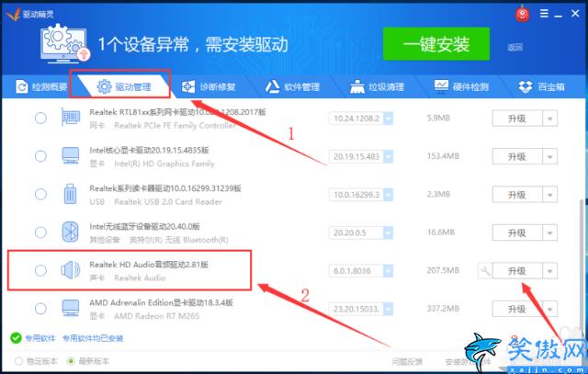Open version dropdown 20.20.0.5

(388, 232)
